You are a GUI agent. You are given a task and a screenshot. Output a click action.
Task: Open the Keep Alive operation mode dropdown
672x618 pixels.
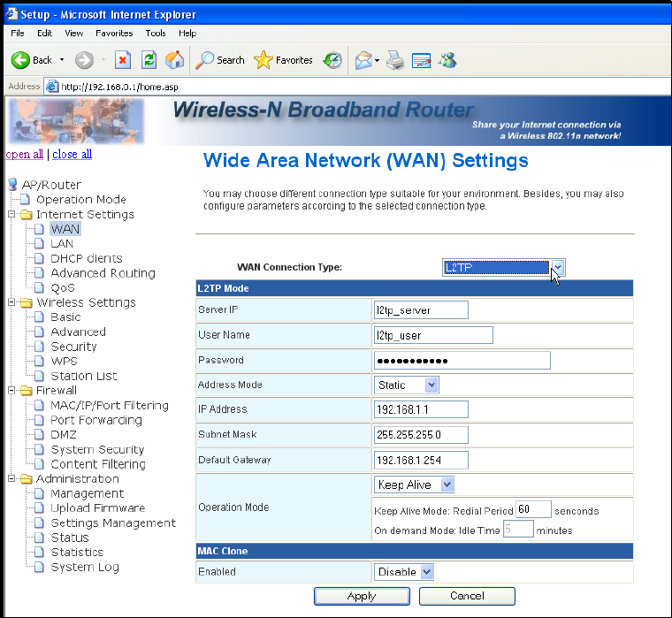tap(414, 484)
